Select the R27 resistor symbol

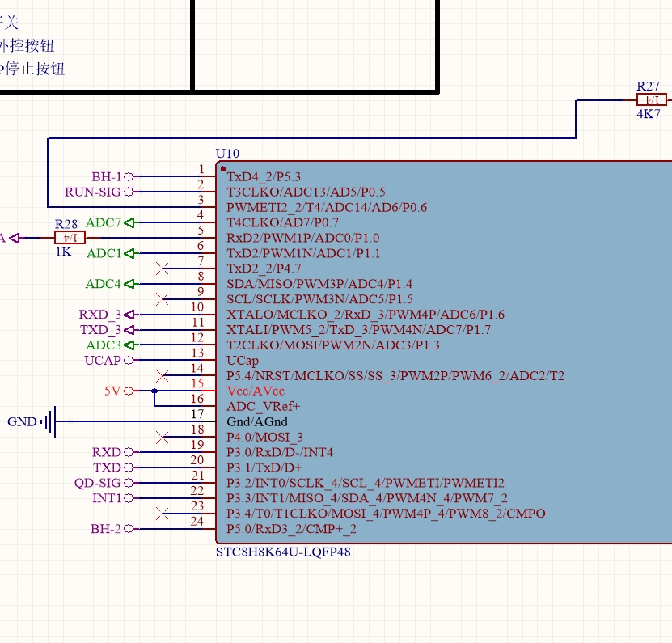tap(652, 99)
